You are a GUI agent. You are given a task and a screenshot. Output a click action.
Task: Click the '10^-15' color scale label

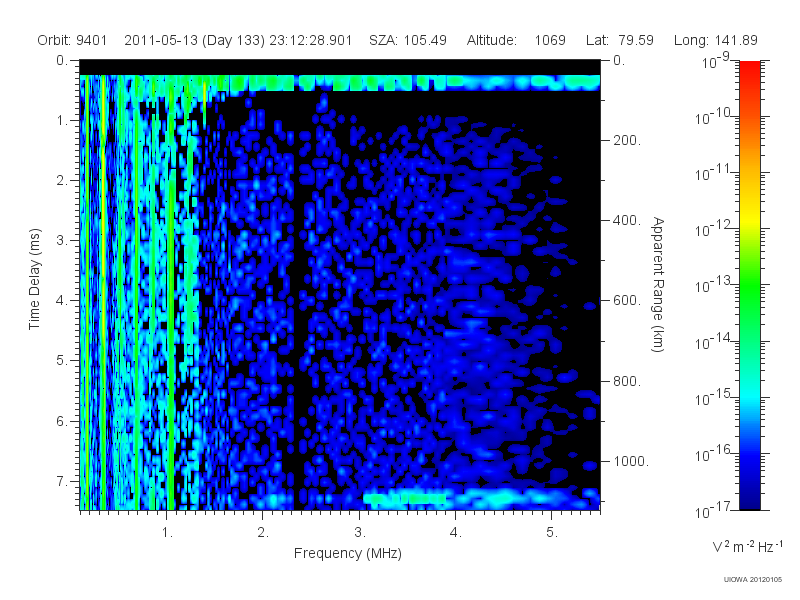(x=714, y=398)
